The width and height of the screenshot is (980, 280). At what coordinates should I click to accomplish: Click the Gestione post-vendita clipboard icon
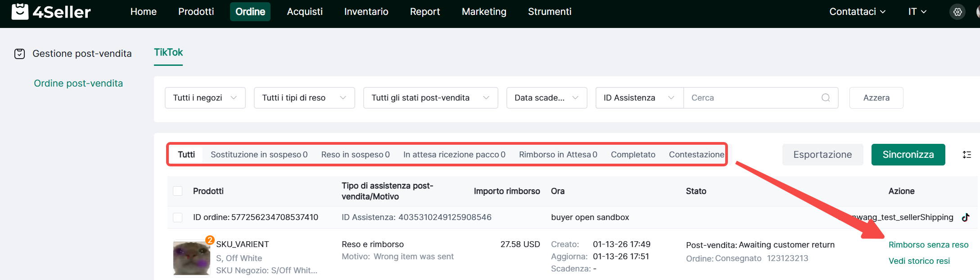coord(19,54)
